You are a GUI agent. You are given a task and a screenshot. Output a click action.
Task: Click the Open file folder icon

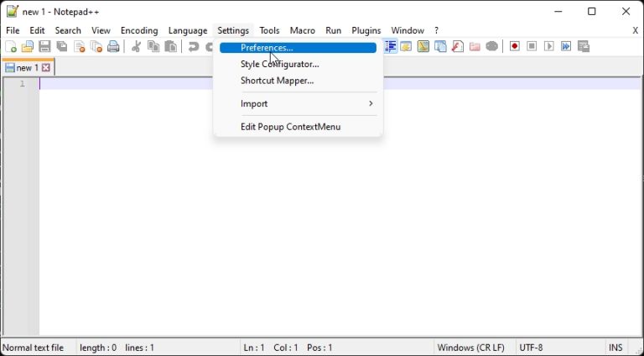click(x=28, y=46)
